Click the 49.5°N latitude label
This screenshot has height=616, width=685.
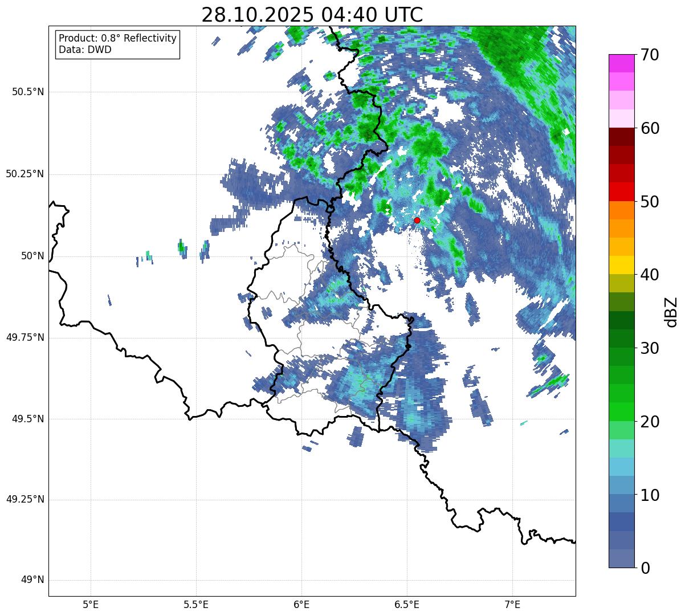tap(28, 419)
